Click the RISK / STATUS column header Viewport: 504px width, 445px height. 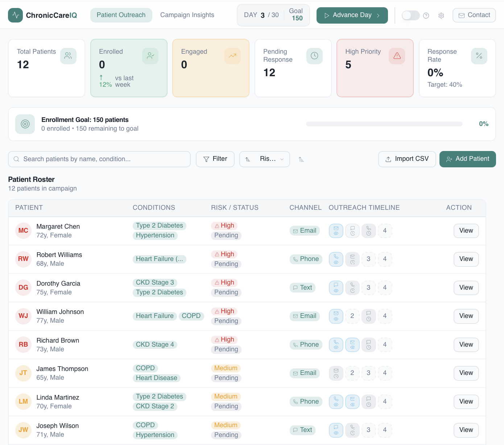[235, 208]
